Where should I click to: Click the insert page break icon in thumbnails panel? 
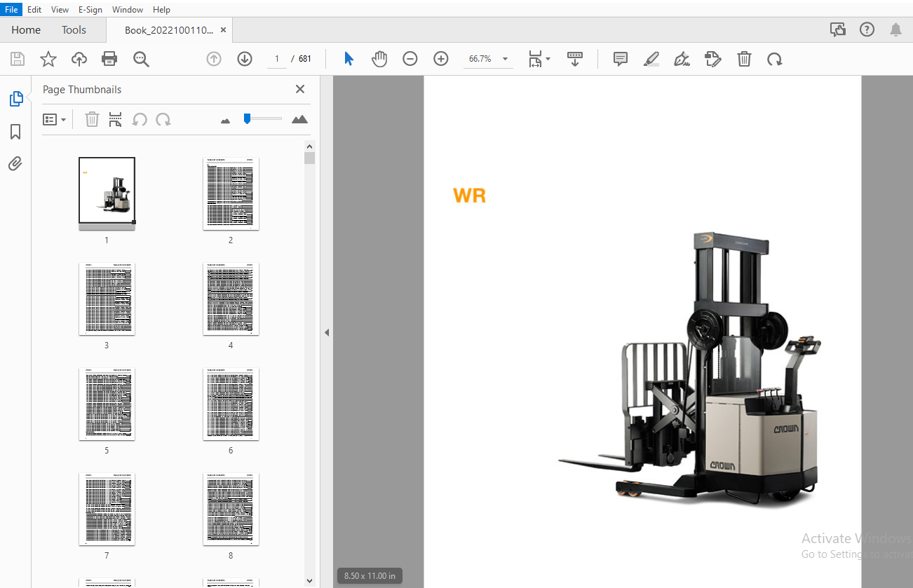[116, 120]
